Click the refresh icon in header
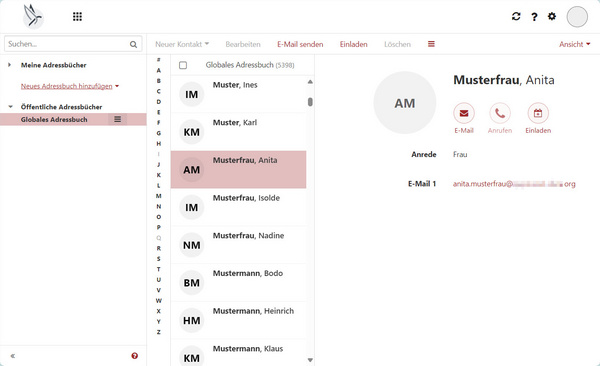The image size is (600, 366). pos(516,16)
